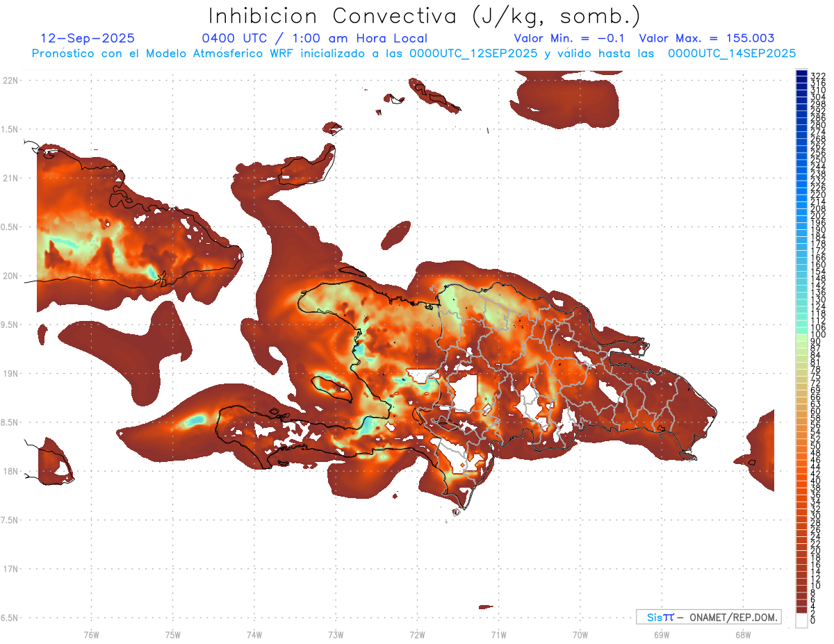The image size is (834, 644).
Task: Click the 18N latitude axis label
Action: pos(10,471)
